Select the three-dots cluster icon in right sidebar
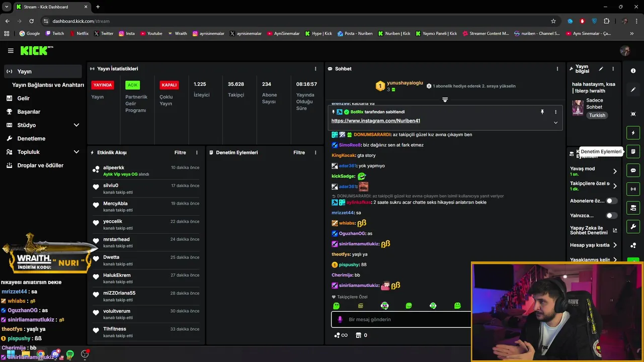Image resolution: width=644 pixels, height=362 pixels. point(633,245)
